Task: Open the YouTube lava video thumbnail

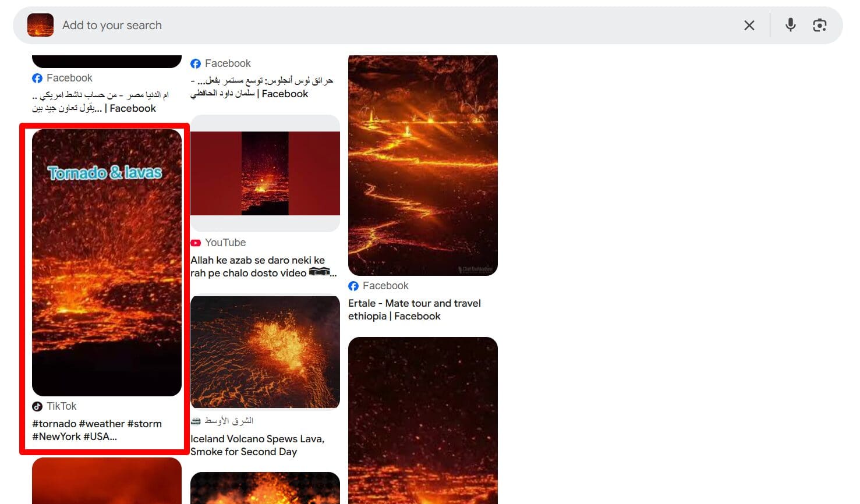Action: point(265,173)
